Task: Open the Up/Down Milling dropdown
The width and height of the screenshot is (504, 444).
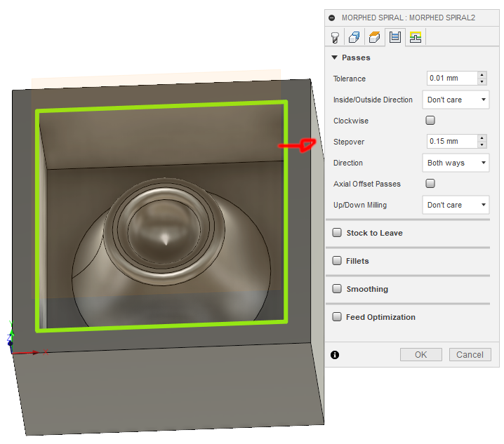Action: click(456, 205)
